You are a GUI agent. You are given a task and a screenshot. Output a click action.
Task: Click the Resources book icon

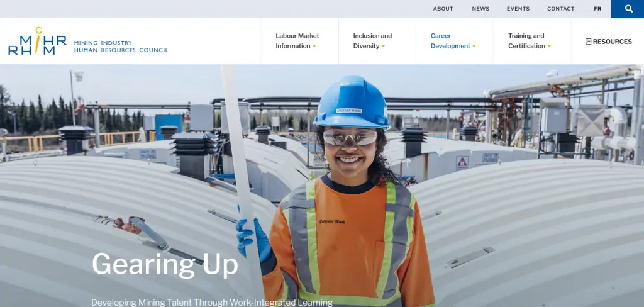588,42
